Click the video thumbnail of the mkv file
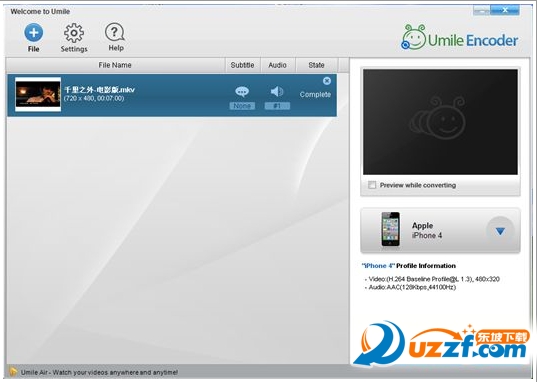This screenshot has height=382, width=537. pos(38,95)
